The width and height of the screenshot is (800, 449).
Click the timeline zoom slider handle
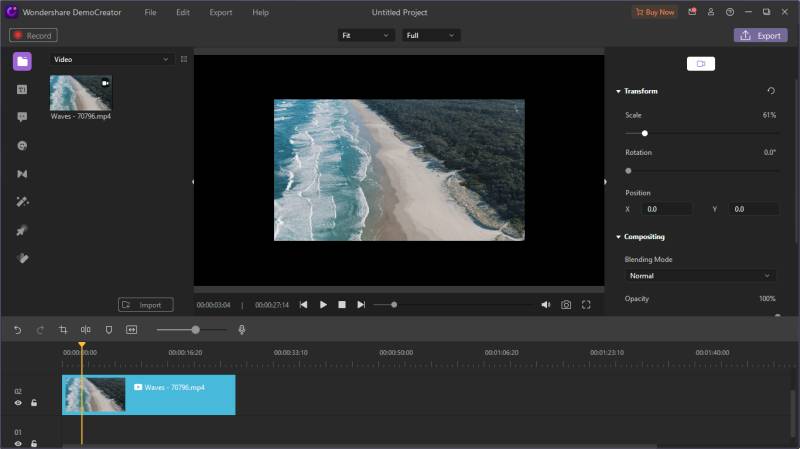click(195, 330)
